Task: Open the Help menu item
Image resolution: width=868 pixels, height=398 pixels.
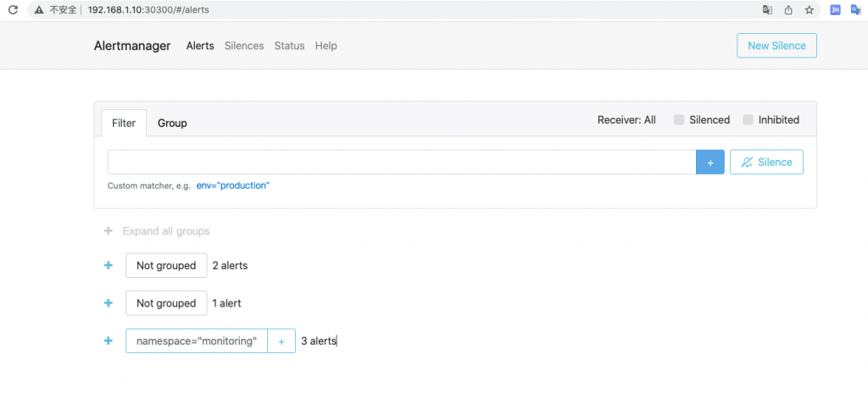Action: tap(326, 46)
